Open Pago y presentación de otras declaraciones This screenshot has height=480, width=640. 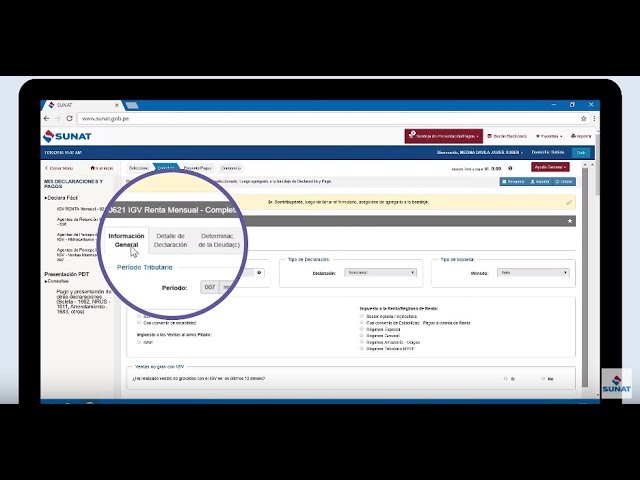click(x=83, y=302)
